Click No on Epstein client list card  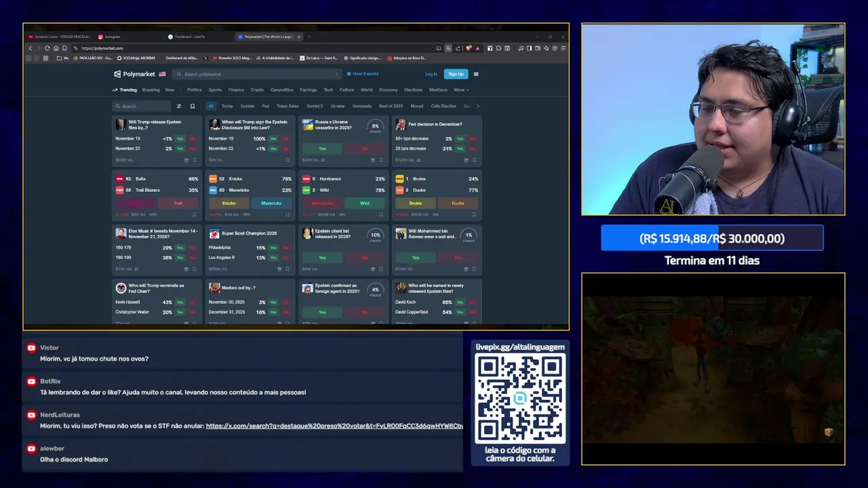364,258
